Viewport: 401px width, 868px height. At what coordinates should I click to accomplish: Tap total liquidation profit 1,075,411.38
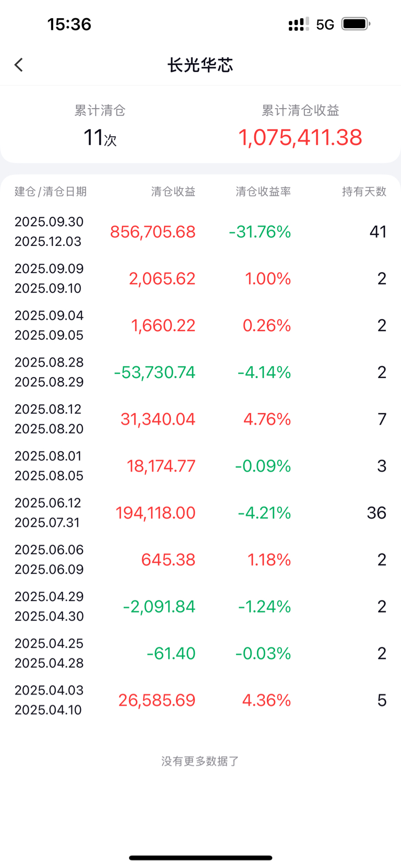[x=300, y=137]
